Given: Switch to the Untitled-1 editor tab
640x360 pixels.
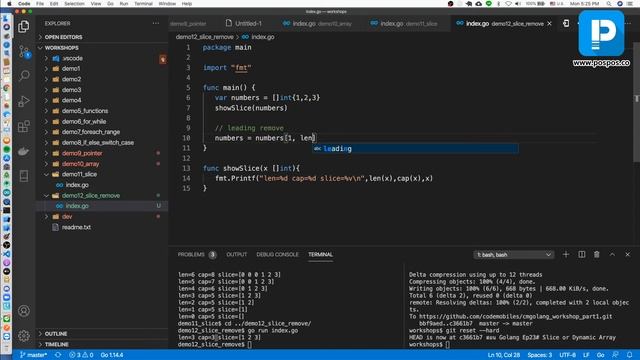Looking at the screenshot, I should pos(243,24).
